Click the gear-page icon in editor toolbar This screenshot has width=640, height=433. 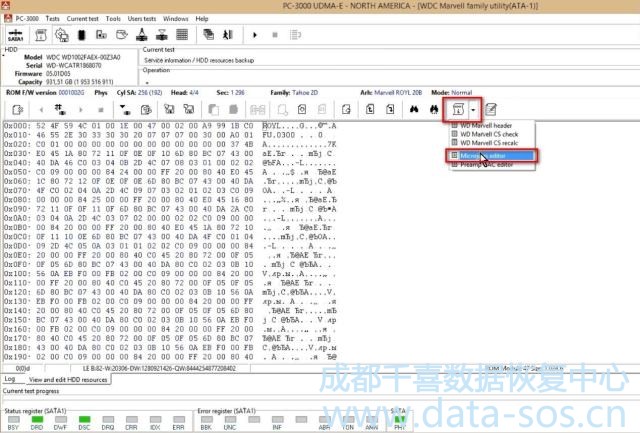[18, 109]
